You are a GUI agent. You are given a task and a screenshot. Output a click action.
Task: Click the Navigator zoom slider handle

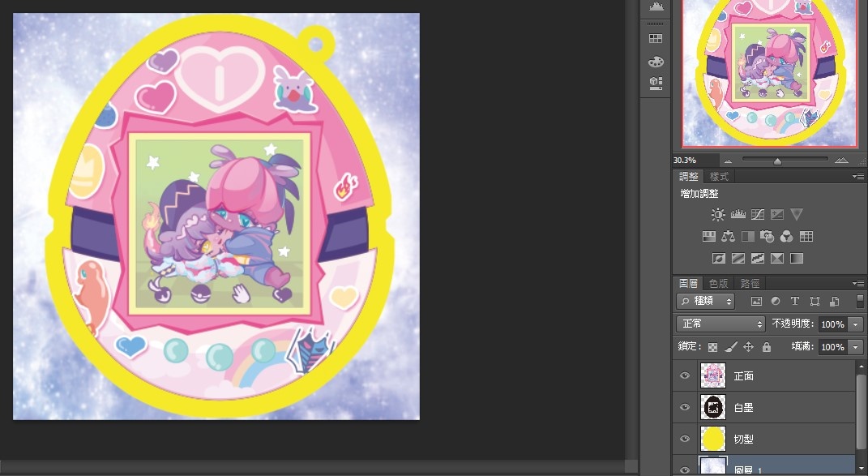coord(778,161)
